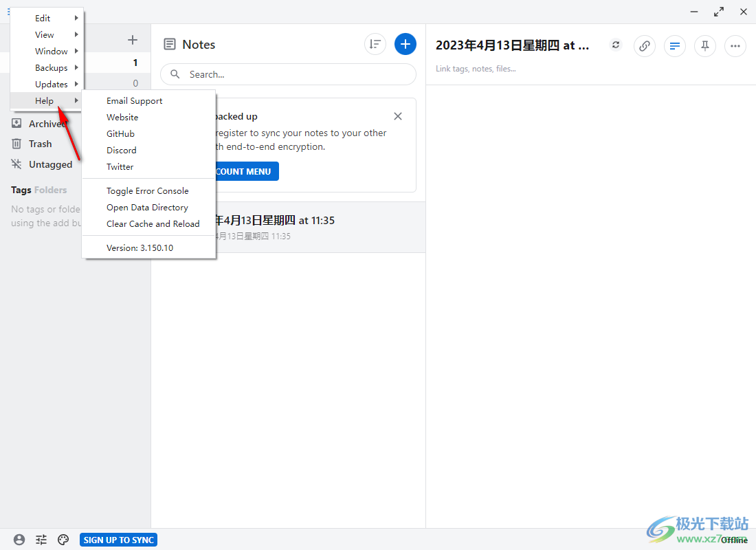Expand the Window submenu arrow
Image resolution: width=756 pixels, height=550 pixels.
point(76,51)
